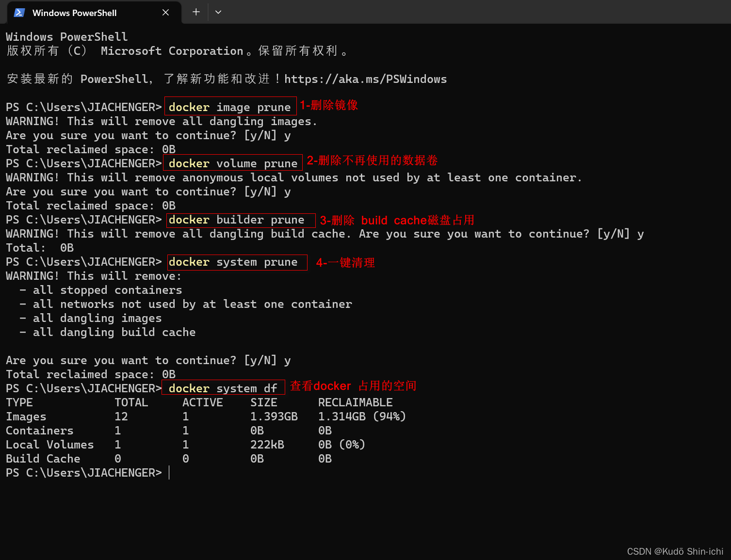Click the final prompt input line
The width and height of the screenshot is (731, 560).
click(88, 473)
